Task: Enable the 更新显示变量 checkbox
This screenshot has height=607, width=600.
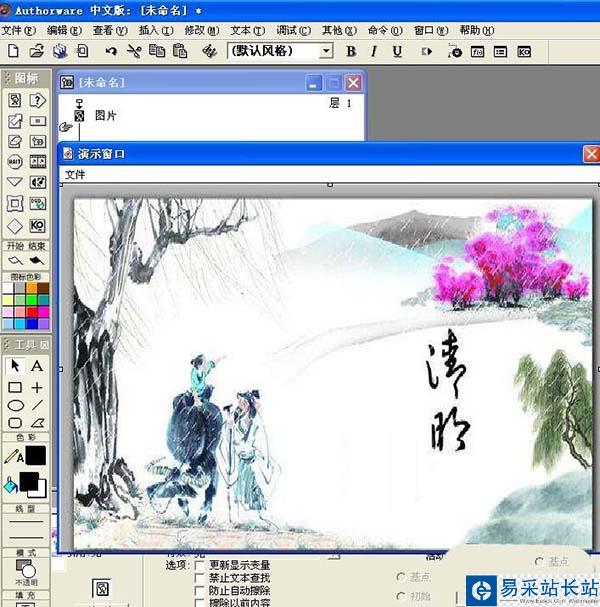Action: coord(199,565)
